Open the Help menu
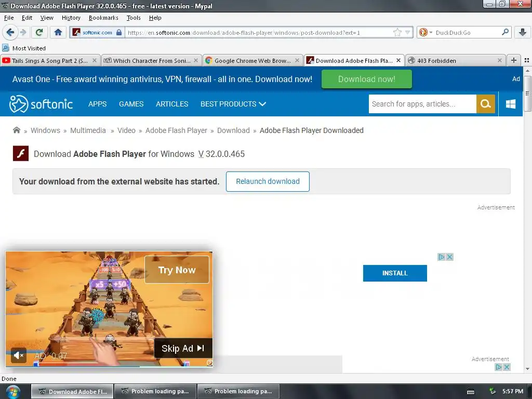The width and height of the screenshot is (532, 399). tap(155, 18)
